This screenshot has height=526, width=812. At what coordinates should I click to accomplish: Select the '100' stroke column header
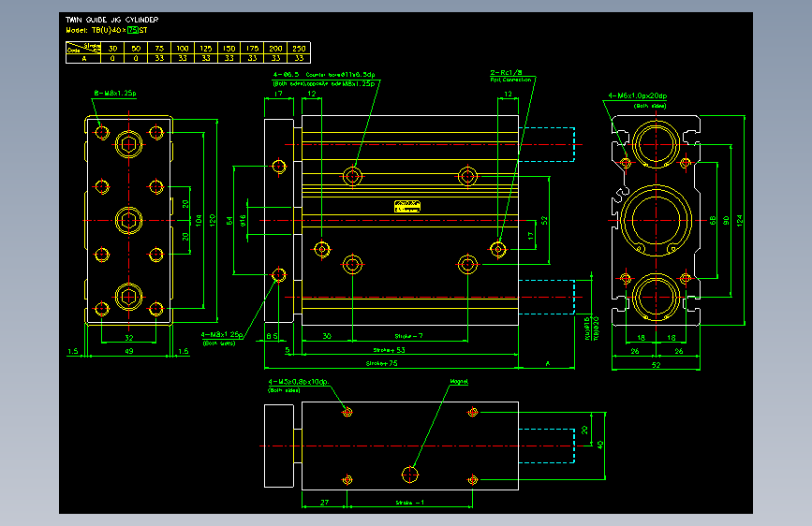pos(183,48)
